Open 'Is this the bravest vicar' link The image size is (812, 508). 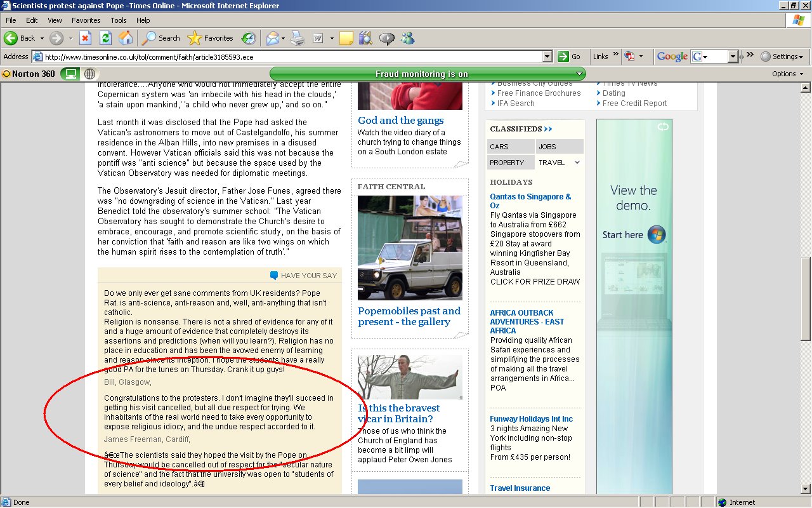(x=398, y=413)
